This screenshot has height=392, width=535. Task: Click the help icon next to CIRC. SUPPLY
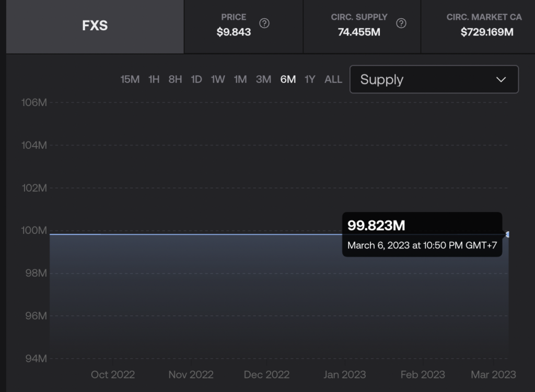tap(401, 23)
